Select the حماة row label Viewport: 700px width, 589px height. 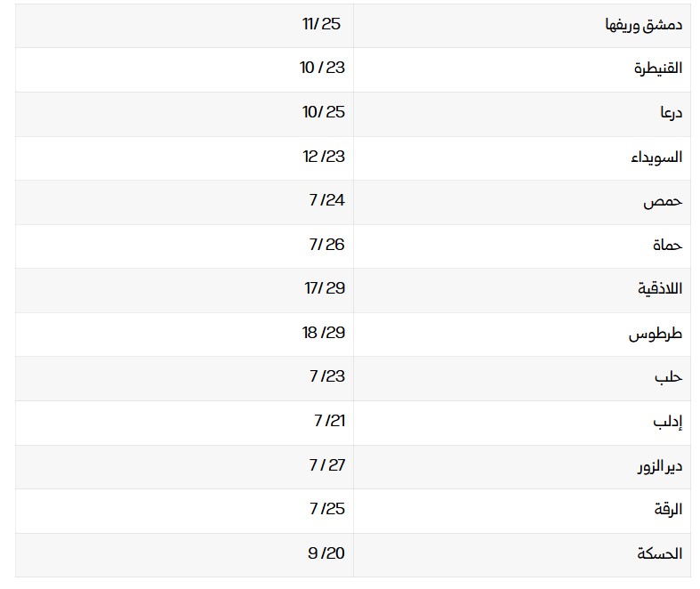(664, 246)
